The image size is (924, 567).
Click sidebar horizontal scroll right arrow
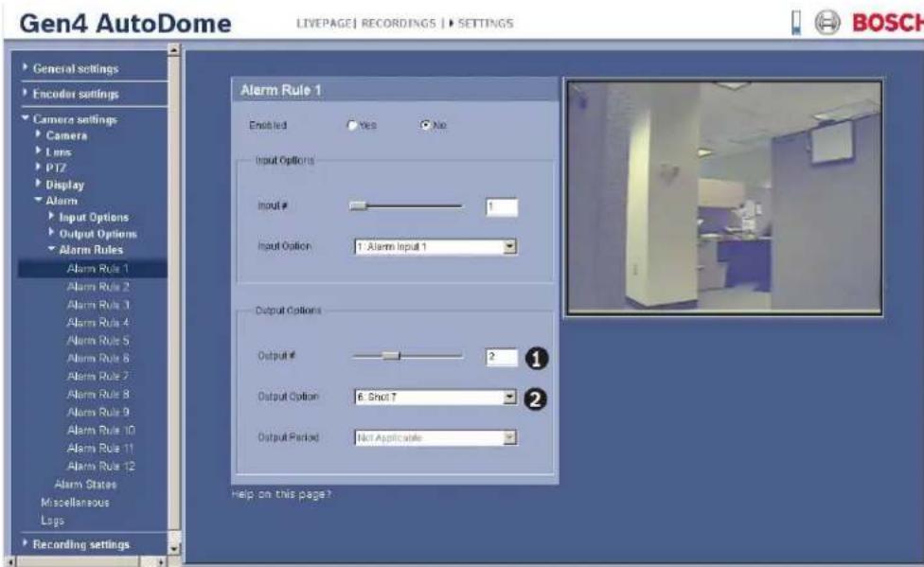(160, 561)
